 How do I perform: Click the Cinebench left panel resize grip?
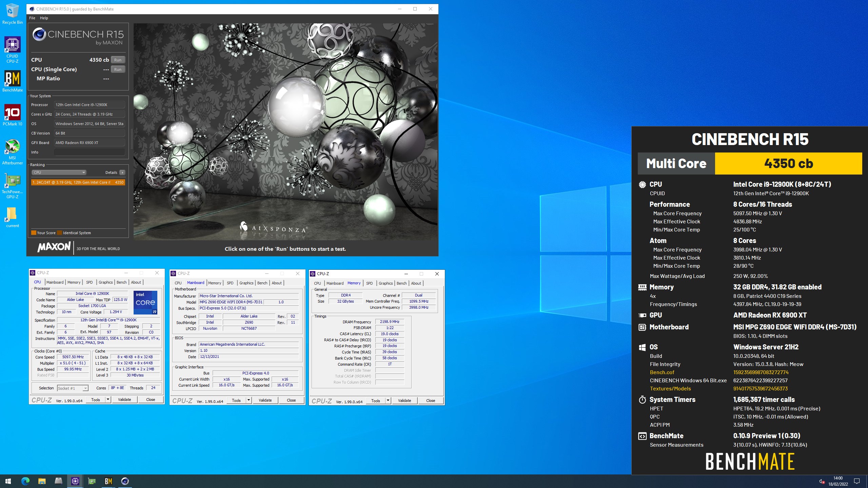(132, 138)
